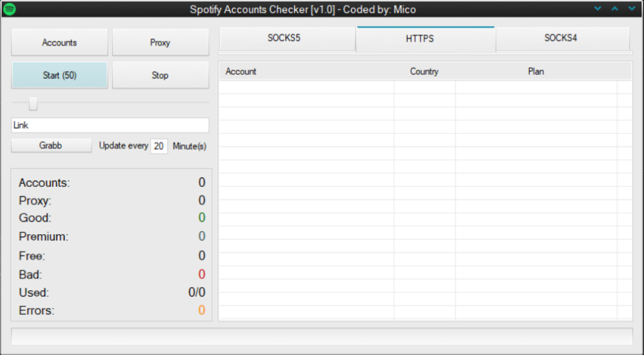Click the Country column header
Image resolution: width=644 pixels, height=355 pixels.
tap(424, 72)
